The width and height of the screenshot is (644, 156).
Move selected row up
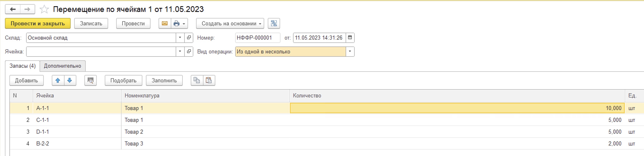(x=58, y=80)
